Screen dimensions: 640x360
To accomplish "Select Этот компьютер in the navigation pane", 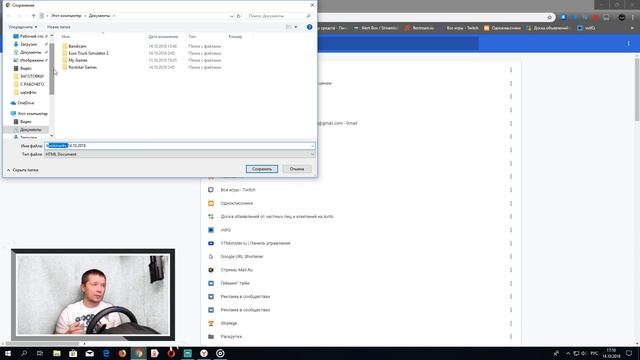I will [x=32, y=113].
